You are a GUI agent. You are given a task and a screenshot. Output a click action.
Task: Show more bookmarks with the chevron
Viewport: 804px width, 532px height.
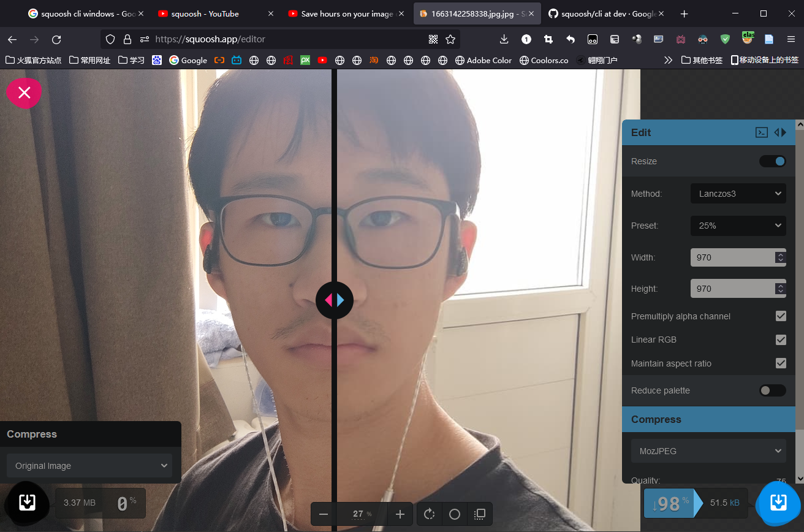[668, 60]
